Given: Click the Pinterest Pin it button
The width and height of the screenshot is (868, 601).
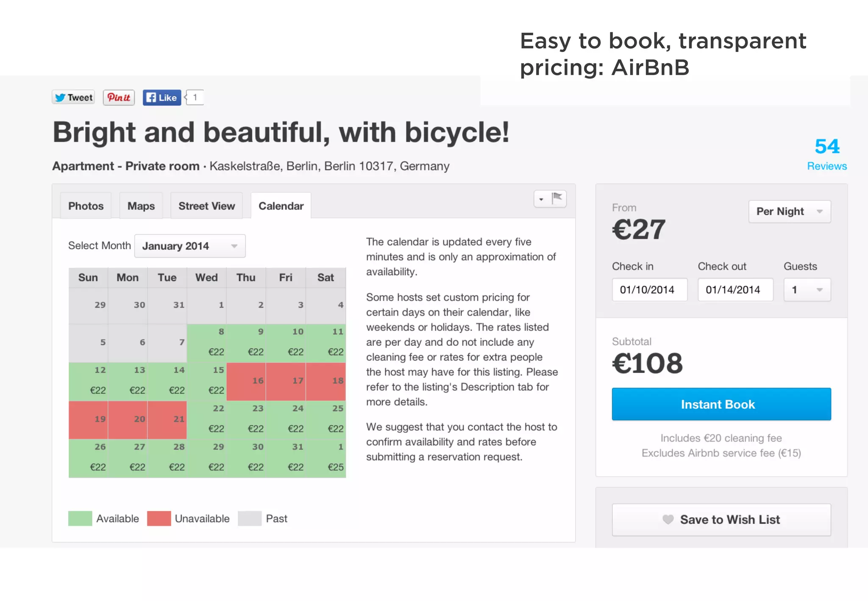Looking at the screenshot, I should (119, 97).
